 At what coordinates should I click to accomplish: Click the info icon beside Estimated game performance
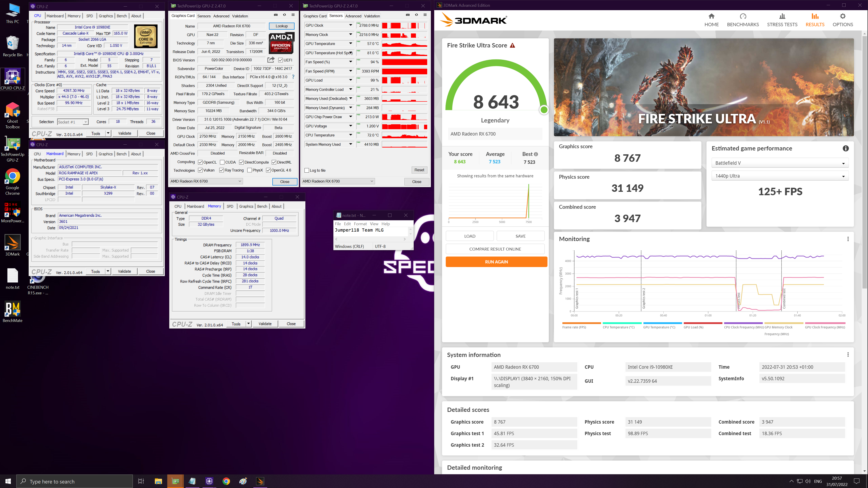point(845,148)
